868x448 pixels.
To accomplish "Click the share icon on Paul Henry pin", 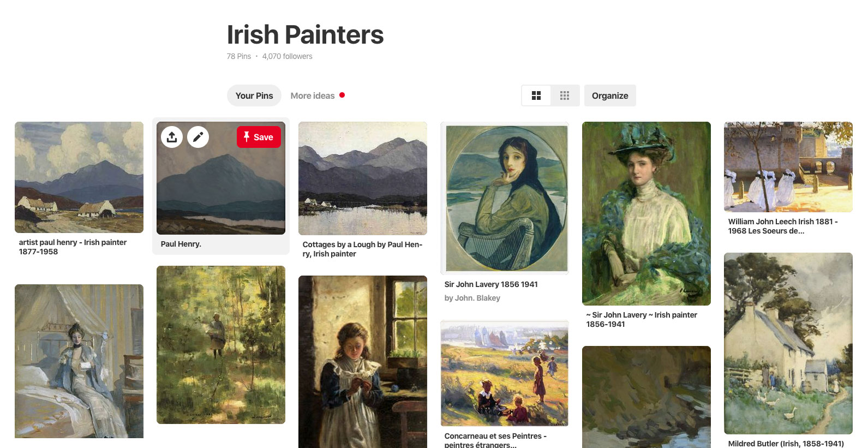I will pos(172,137).
